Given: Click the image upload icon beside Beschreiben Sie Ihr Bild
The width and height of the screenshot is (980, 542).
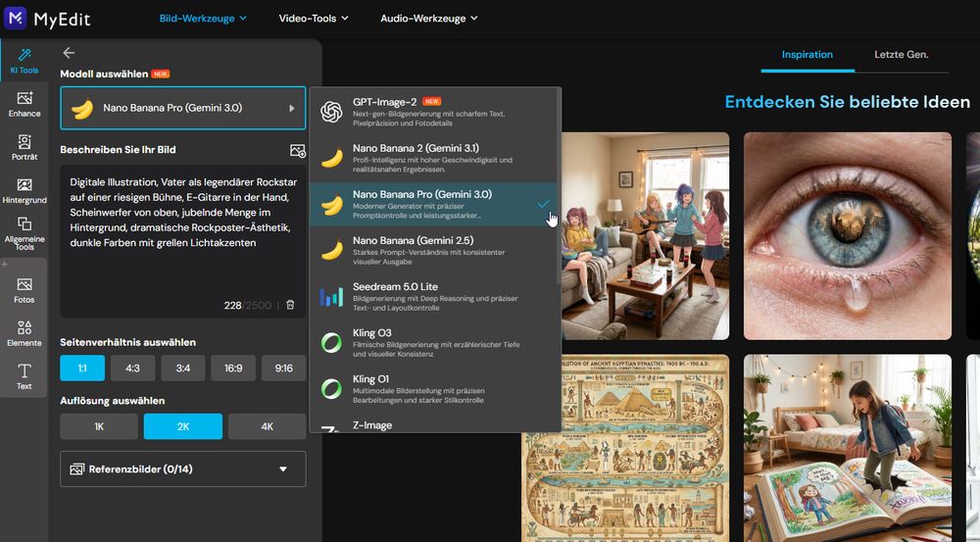Looking at the screenshot, I should [298, 151].
